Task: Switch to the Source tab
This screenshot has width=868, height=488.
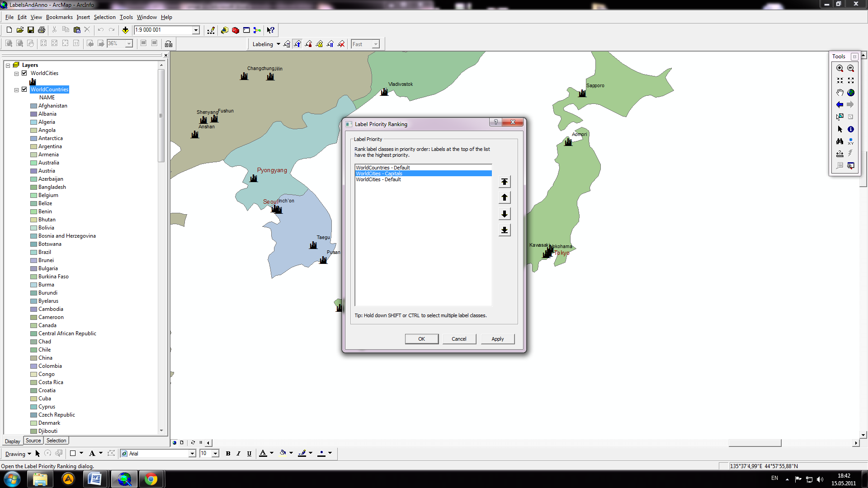Action: pyautogui.click(x=33, y=441)
